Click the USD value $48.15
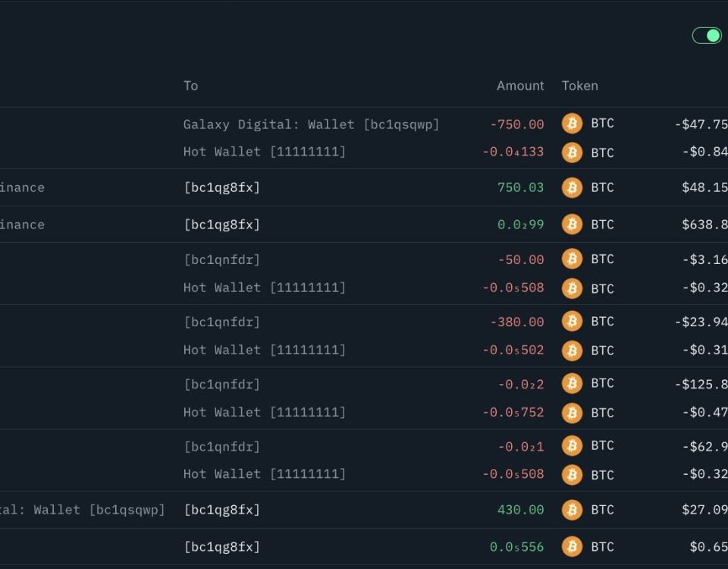The height and width of the screenshot is (569, 728). (704, 187)
